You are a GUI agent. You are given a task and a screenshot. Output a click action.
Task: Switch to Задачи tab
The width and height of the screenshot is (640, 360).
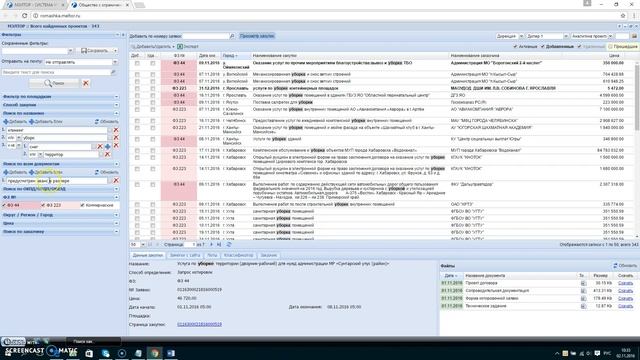(269, 255)
